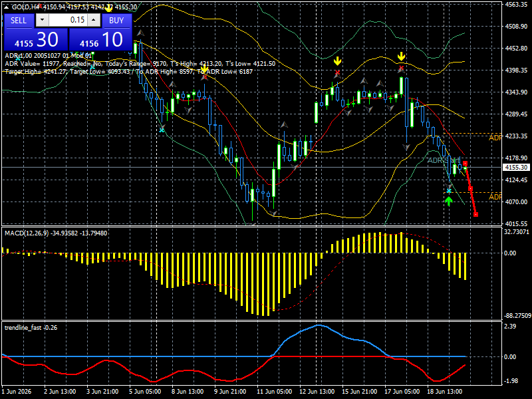This screenshot has width=532, height=399.
Task: Click the red cross marker near 15 Jun
Action: [x=337, y=72]
